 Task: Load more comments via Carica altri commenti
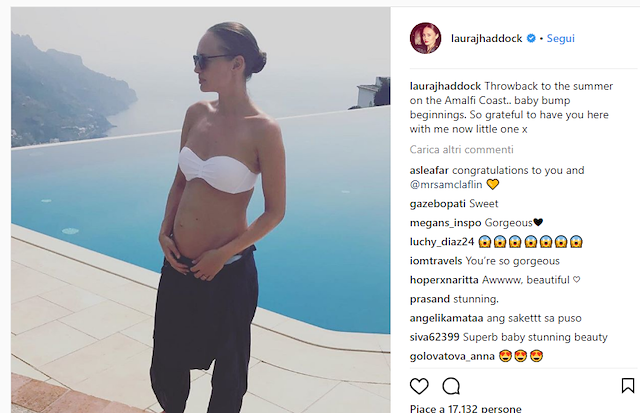coord(461,150)
